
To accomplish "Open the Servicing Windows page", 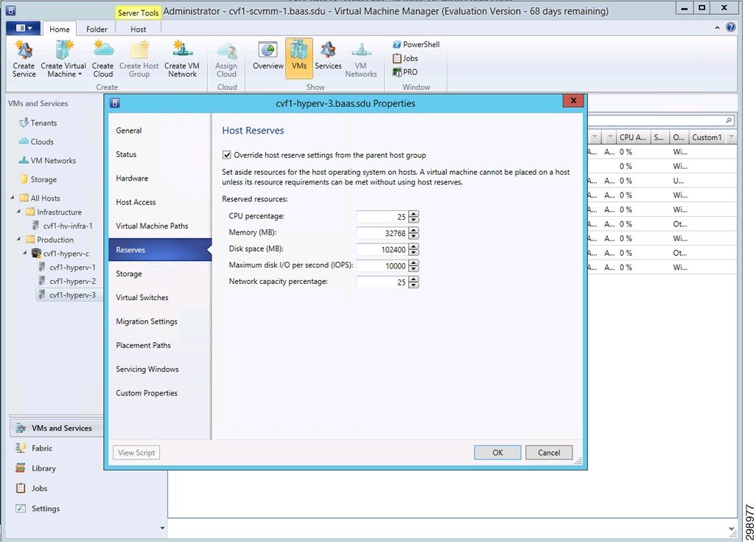I will tap(160, 369).
